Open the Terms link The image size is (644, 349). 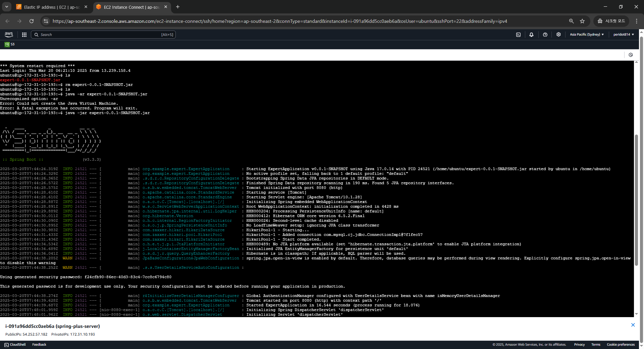click(596, 345)
